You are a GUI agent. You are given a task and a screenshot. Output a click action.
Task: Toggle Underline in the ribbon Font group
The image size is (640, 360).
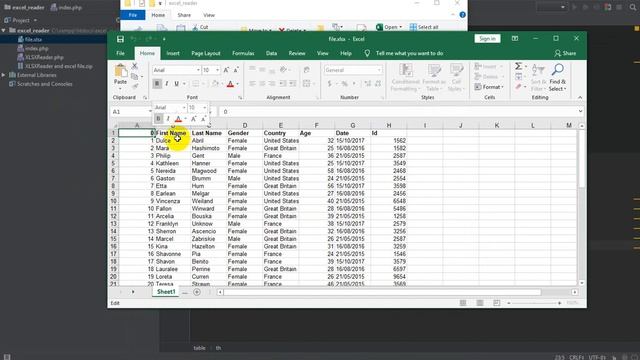[x=176, y=84]
